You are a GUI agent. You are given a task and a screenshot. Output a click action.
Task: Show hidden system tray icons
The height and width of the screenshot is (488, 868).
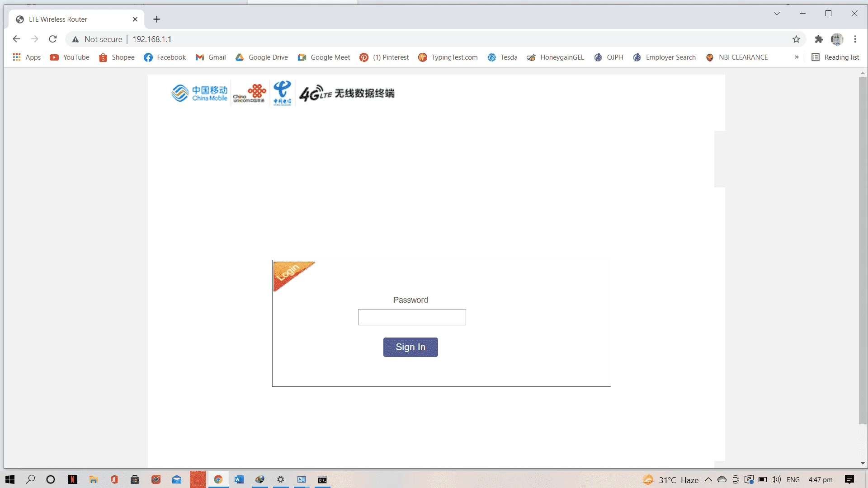(x=708, y=479)
